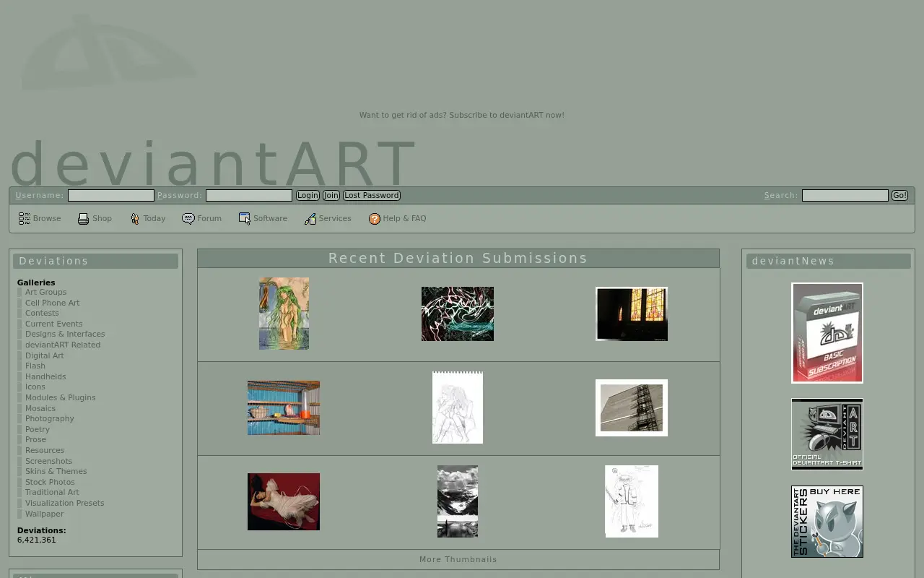Open the stained glass window thumbnail
This screenshot has width=924, height=578.
tap(632, 314)
